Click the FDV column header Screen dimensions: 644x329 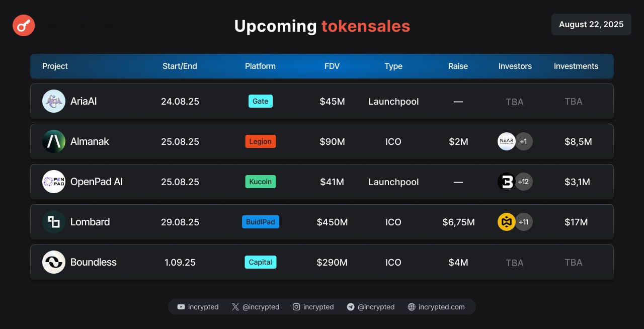[x=332, y=66]
